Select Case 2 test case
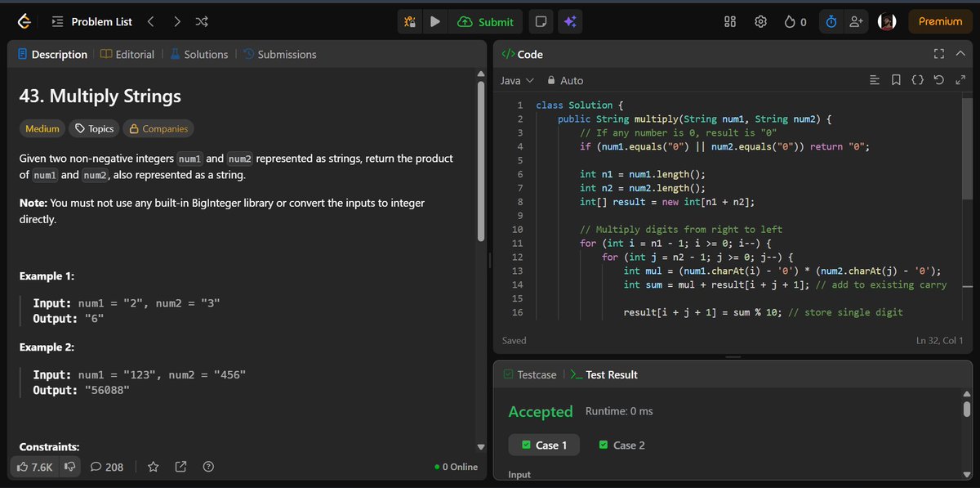The height and width of the screenshot is (488, 980). tap(621, 445)
